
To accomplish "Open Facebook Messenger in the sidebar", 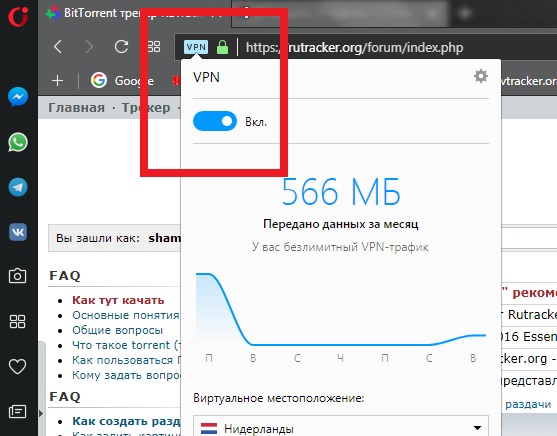I will 18,97.
